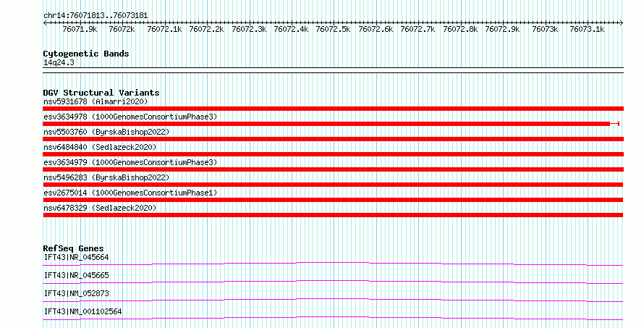Click the DGV Structural Variants track title

[x=101, y=93]
